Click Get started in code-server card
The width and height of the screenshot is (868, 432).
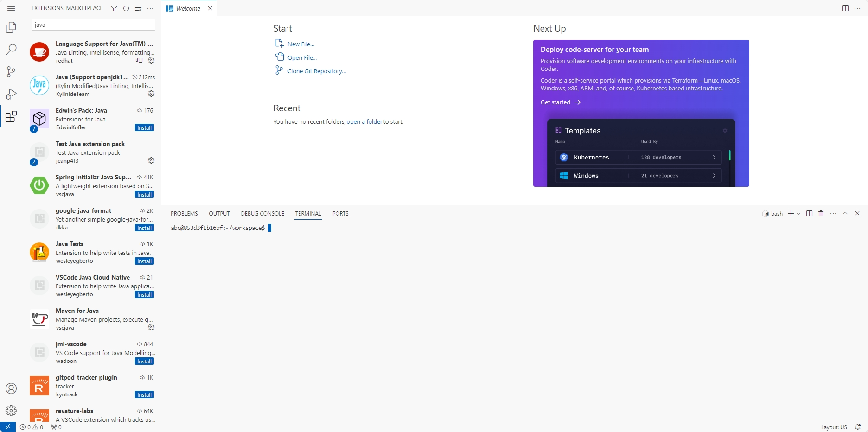click(561, 102)
